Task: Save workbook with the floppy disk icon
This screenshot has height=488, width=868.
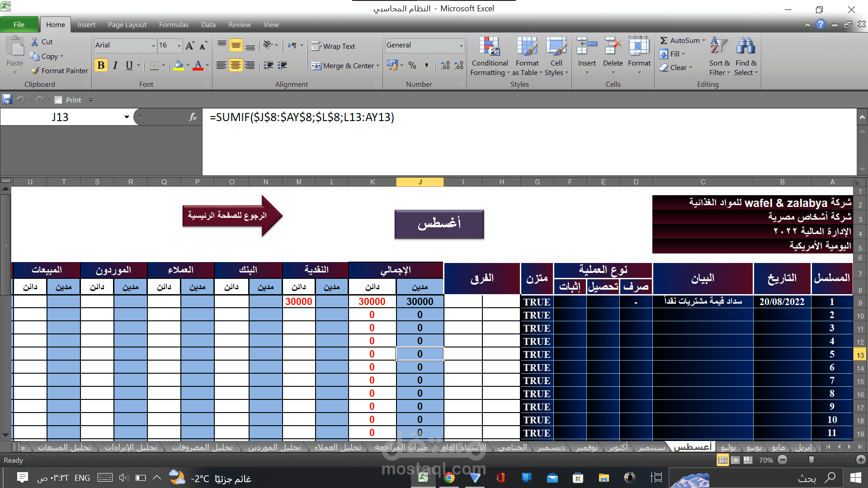Action: [7, 100]
